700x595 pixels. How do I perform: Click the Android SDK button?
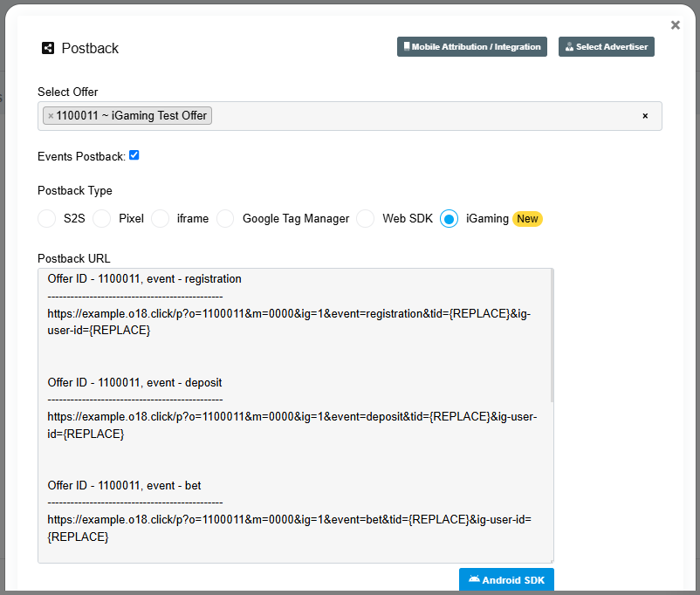point(506,580)
